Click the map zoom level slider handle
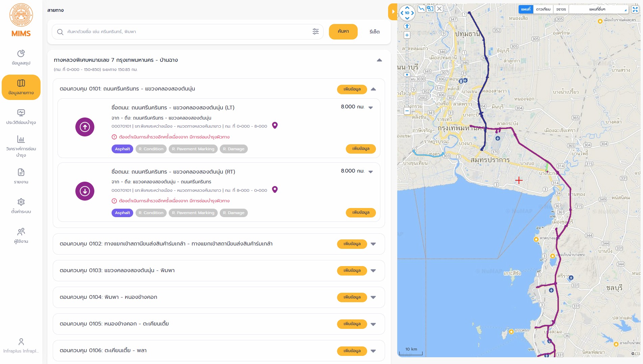The image size is (643, 364). (407, 75)
